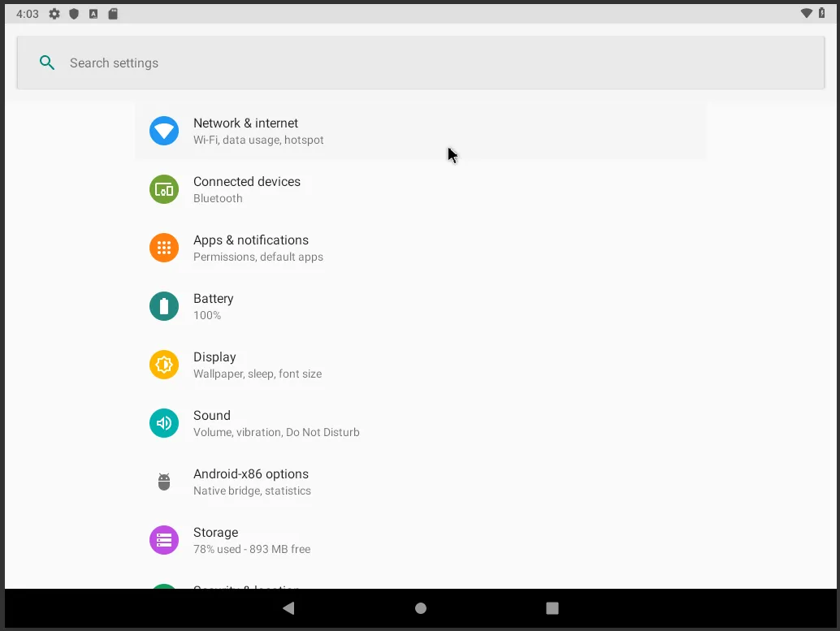This screenshot has height=631, width=840.
Task: Tap the Android-x86 robot icon
Action: [x=164, y=482]
